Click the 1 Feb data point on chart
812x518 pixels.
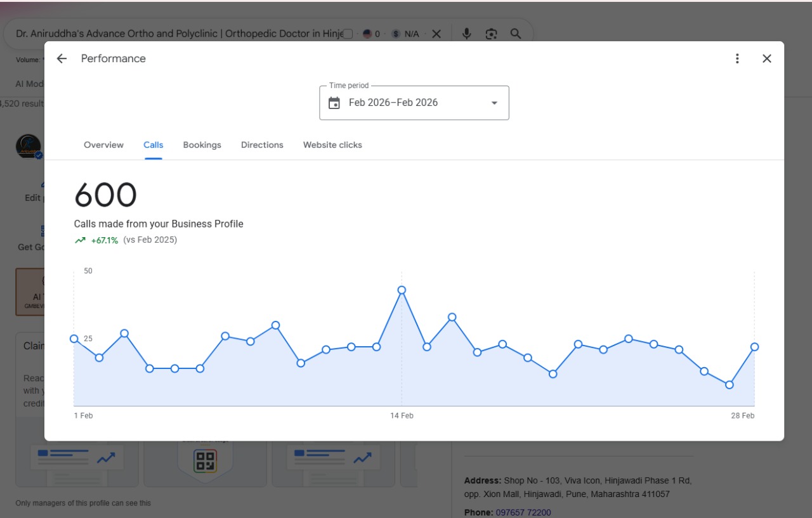74,339
